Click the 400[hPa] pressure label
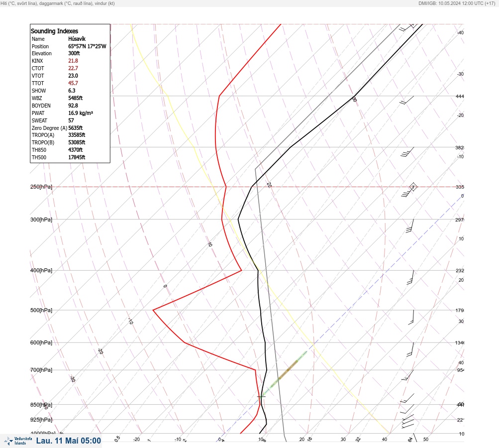 point(41,270)
